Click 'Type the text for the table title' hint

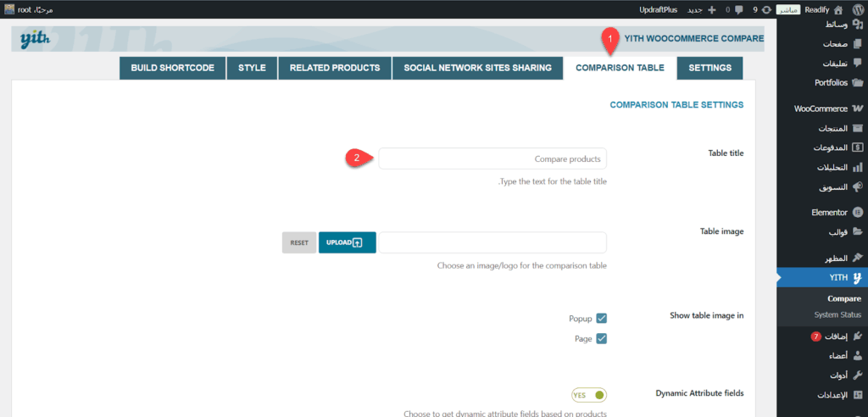(553, 181)
